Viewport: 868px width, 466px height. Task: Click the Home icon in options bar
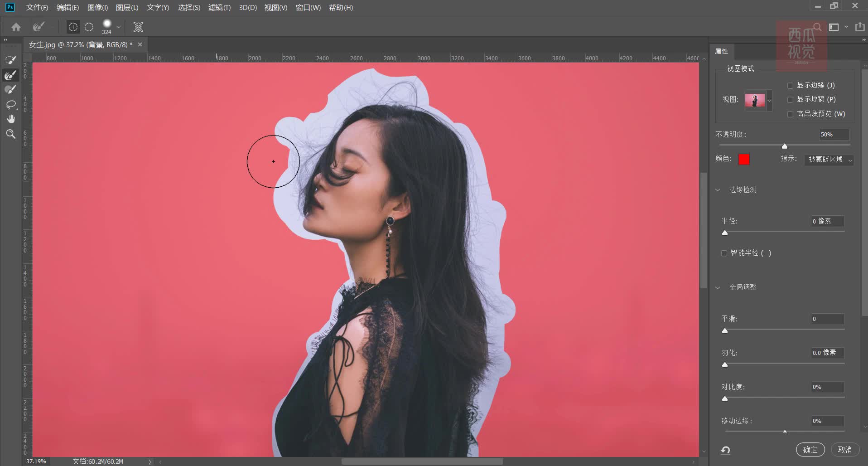[x=16, y=27]
